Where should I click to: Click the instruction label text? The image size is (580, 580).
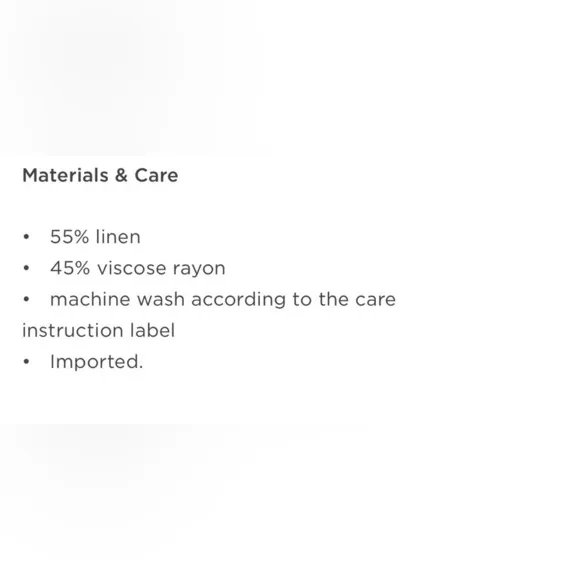point(98,330)
